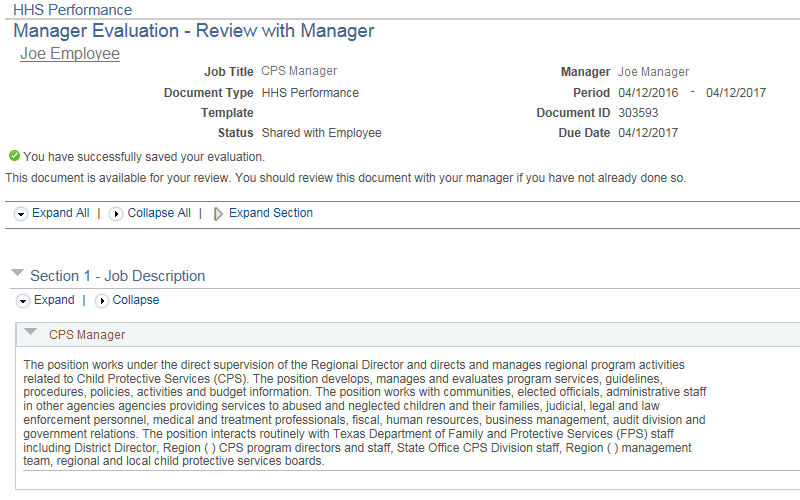Collapse Section 1 using its disclosure triangle
This screenshot has height=500, width=800.
coord(17,273)
